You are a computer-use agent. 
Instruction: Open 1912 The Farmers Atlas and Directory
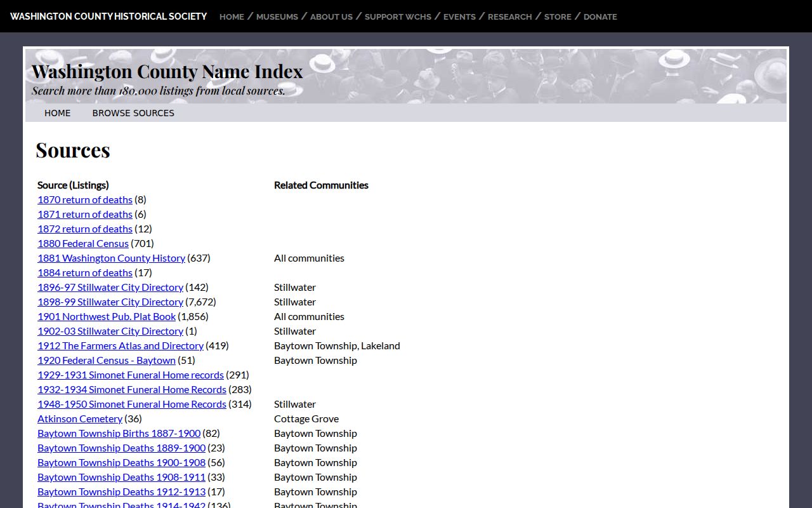pos(121,345)
